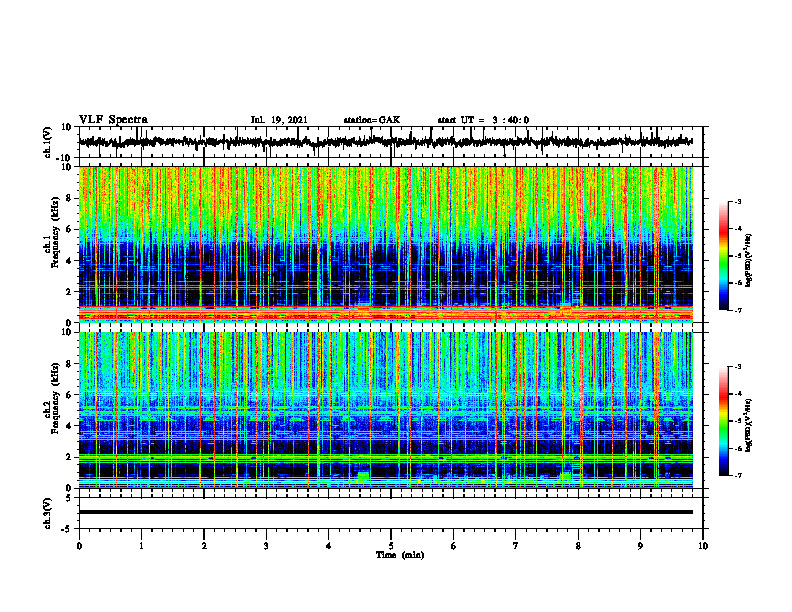Click the "Time (min)" axis label

(400, 555)
